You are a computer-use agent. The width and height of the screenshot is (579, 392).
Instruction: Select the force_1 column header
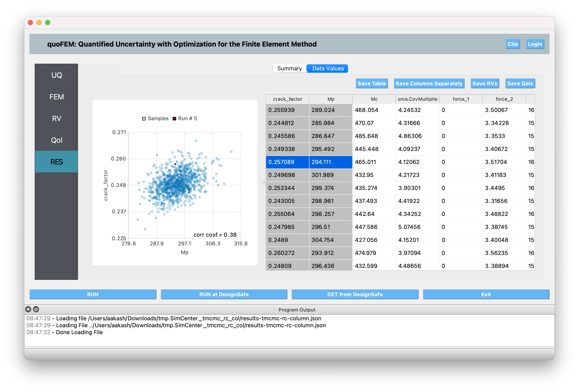(461, 99)
